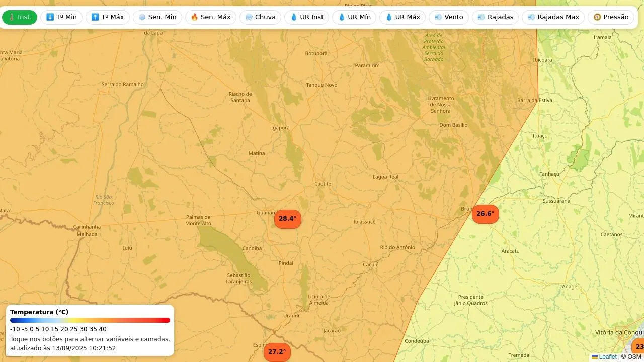Open the Pressão pressure layer

click(611, 17)
